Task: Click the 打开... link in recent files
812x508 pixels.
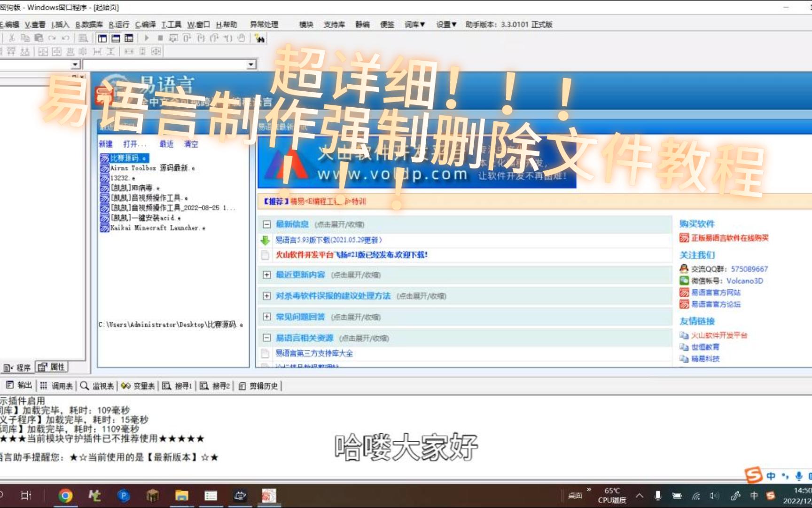Action: click(135, 144)
